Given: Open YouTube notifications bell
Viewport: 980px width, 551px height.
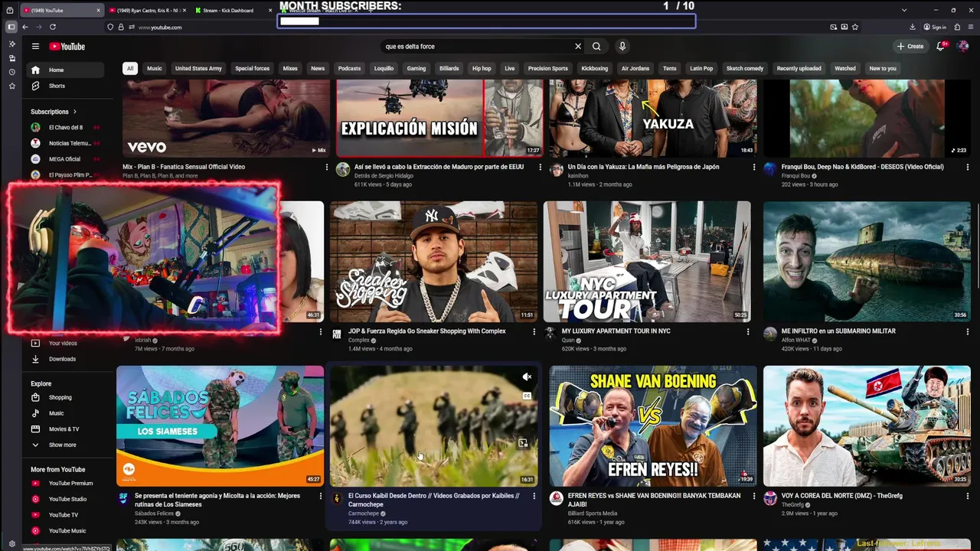Looking at the screenshot, I should point(941,46).
